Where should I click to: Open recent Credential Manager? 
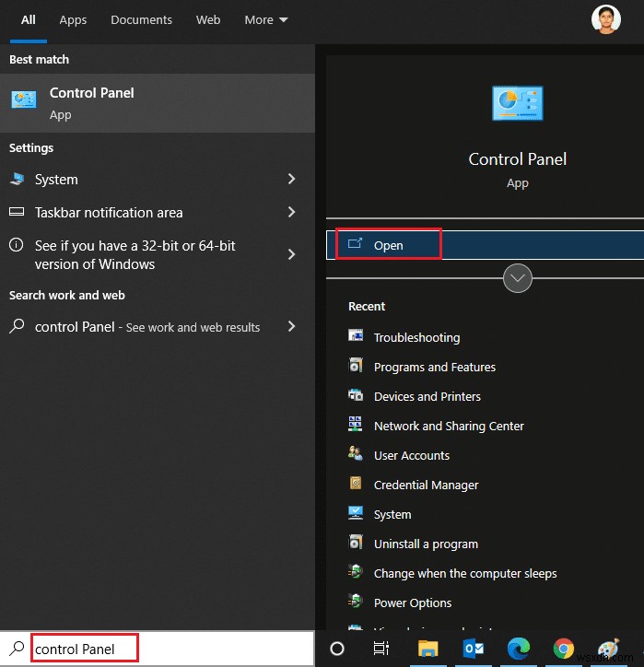pyautogui.click(x=426, y=485)
